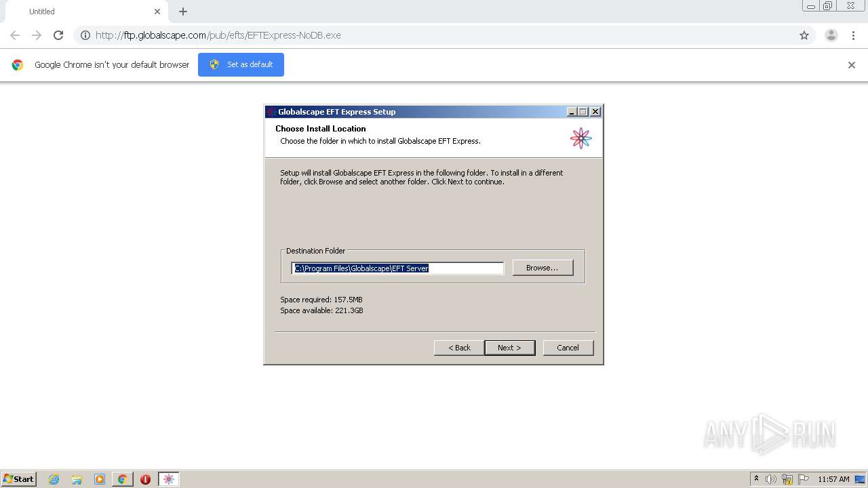
Task: Close the Untitled tab
Action: click(157, 12)
